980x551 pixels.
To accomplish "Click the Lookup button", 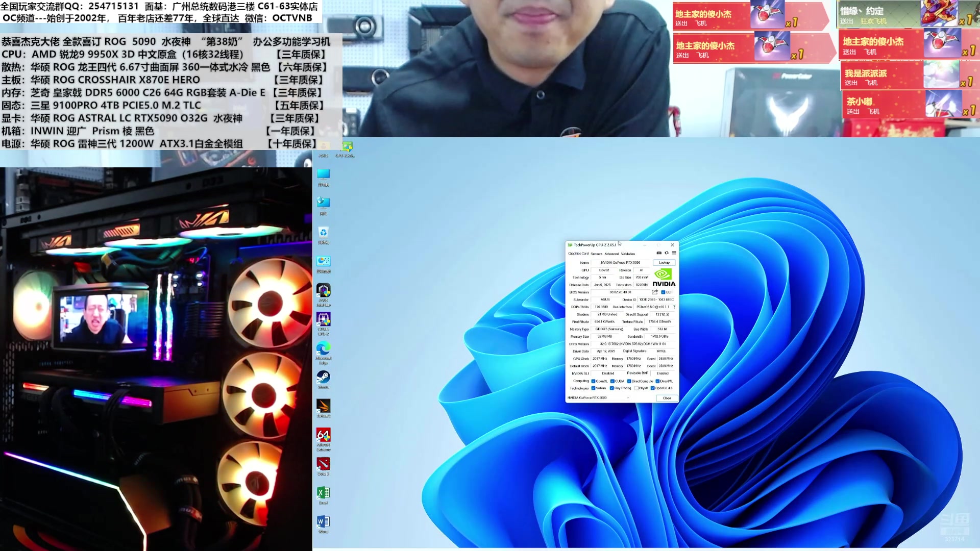I will pyautogui.click(x=664, y=263).
